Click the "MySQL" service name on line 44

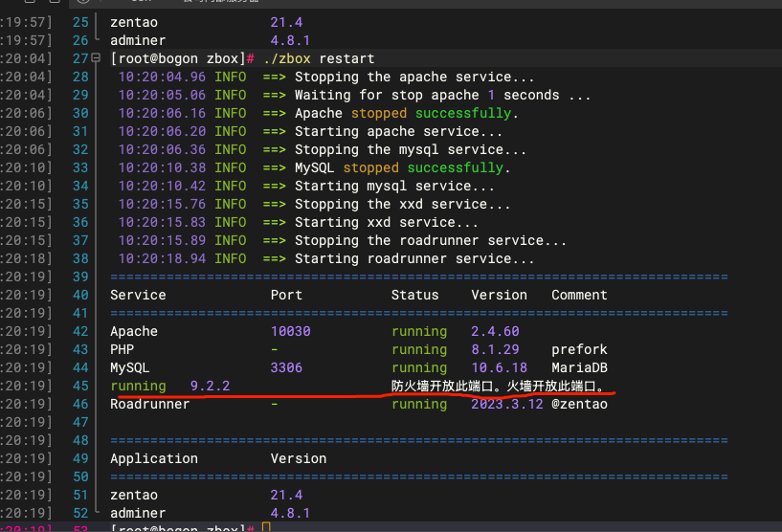coord(129,368)
